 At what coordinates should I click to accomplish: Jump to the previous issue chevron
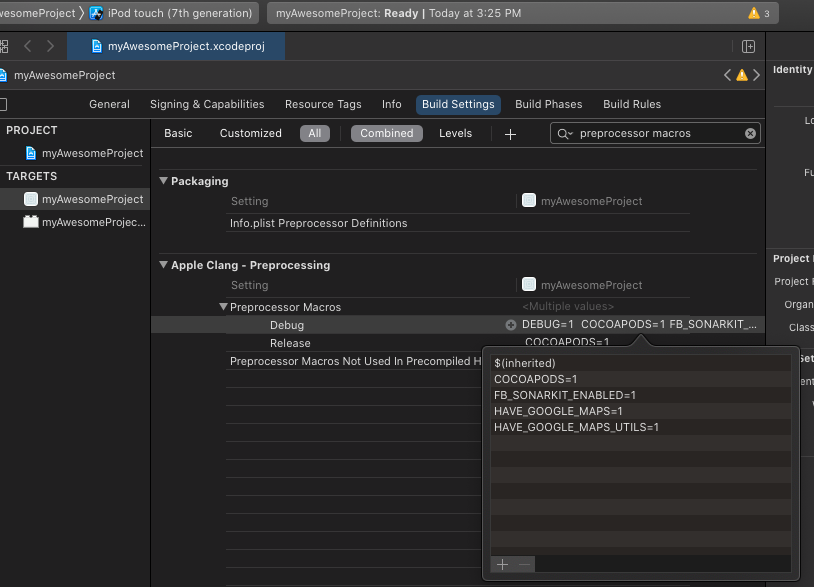pyautogui.click(x=727, y=75)
